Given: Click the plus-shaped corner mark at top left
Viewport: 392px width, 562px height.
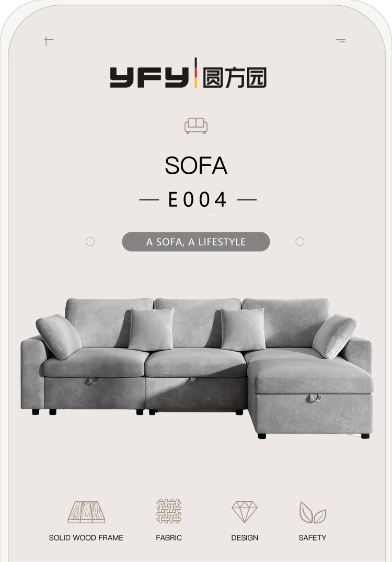Looking at the screenshot, I should [49, 41].
